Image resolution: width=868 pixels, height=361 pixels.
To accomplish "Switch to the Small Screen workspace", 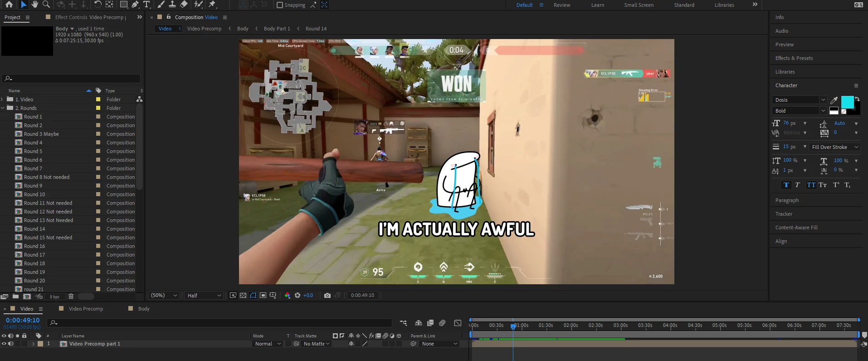I will 639,5.
